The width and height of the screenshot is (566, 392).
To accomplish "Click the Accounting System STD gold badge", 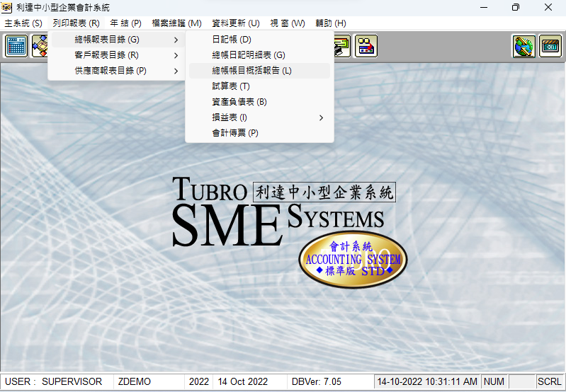I will pos(353,260).
